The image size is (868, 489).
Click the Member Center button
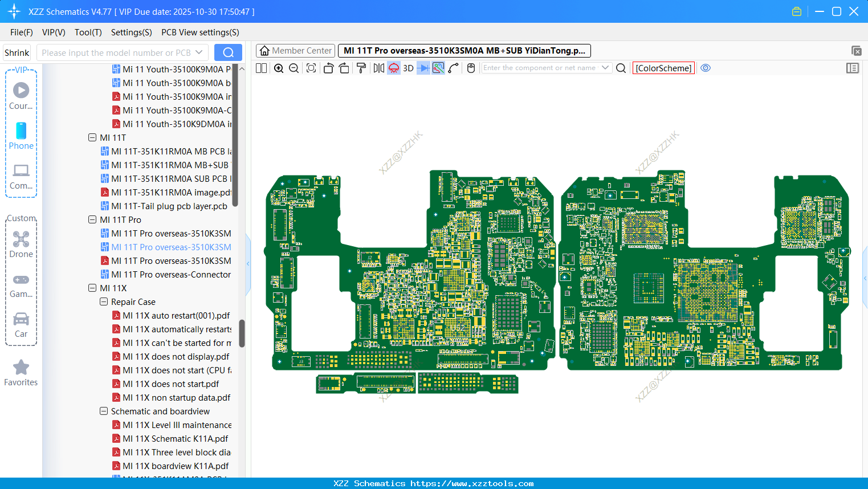(295, 51)
